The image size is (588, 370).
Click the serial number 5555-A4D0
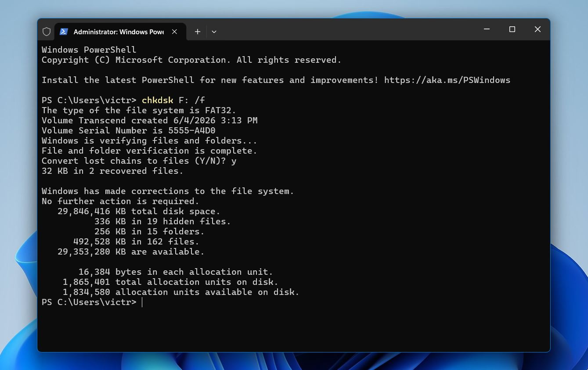click(192, 131)
